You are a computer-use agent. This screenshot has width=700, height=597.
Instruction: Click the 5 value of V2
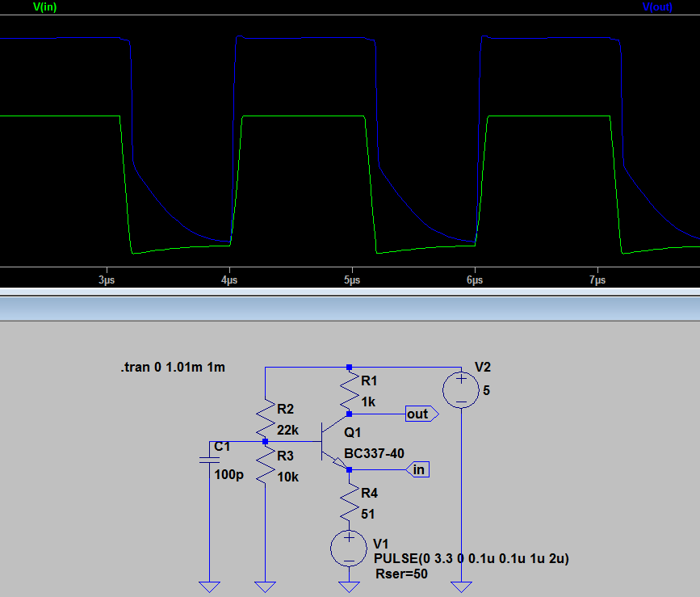pos(486,390)
